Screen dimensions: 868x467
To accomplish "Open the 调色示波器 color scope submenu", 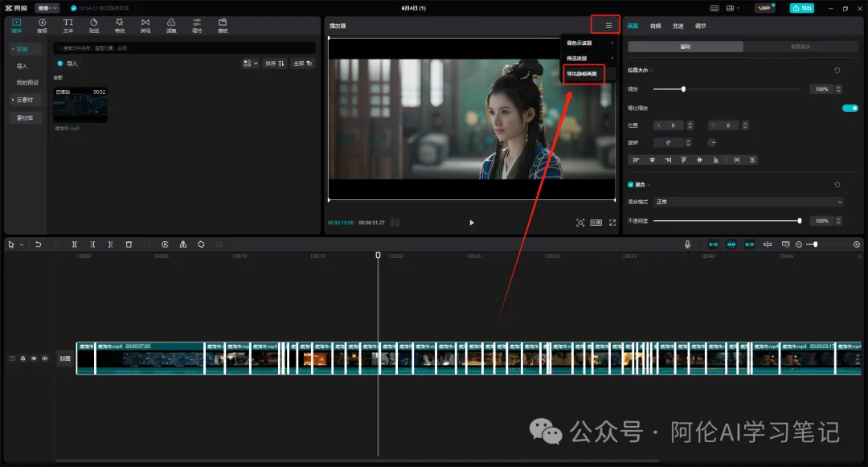I will point(589,43).
